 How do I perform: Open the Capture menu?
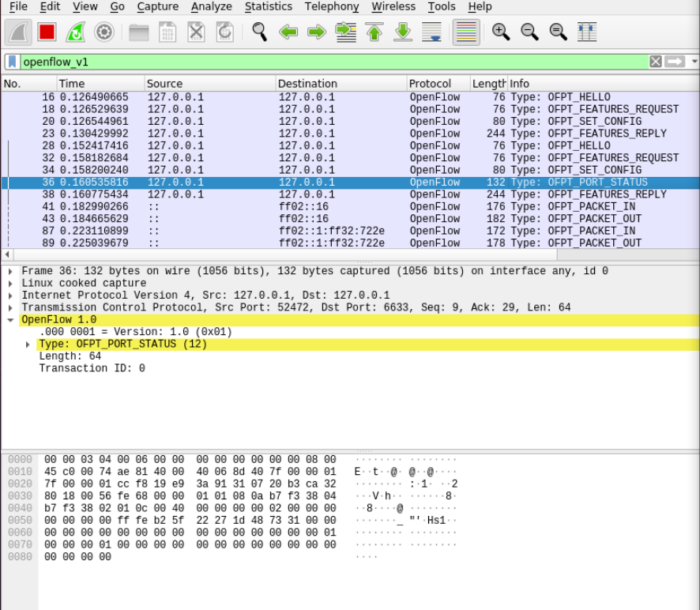[157, 6]
